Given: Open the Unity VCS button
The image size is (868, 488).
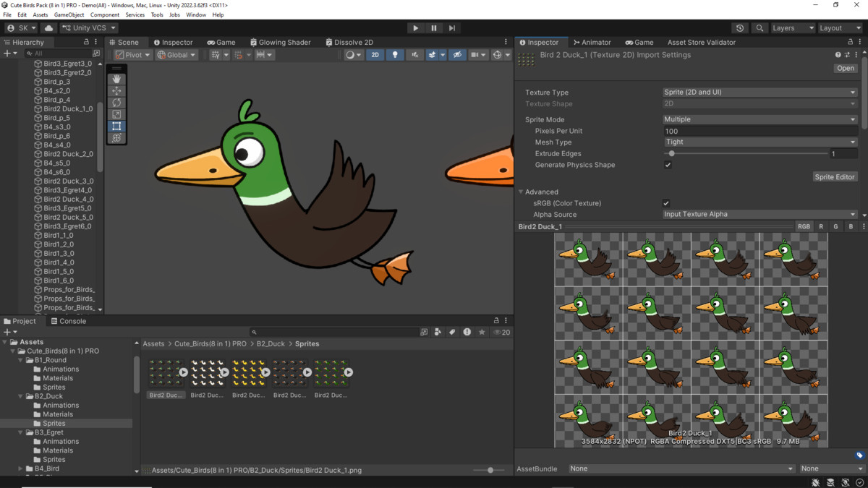Looking at the screenshot, I should click(x=89, y=28).
